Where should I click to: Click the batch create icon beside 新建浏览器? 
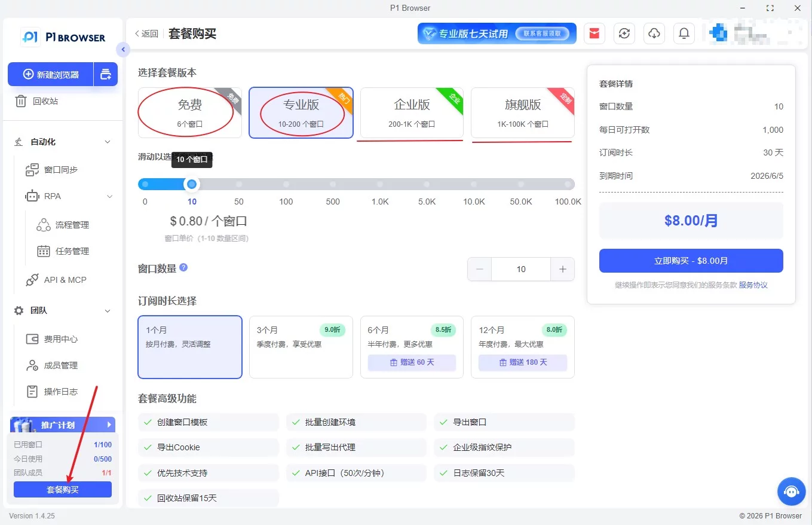tap(106, 74)
